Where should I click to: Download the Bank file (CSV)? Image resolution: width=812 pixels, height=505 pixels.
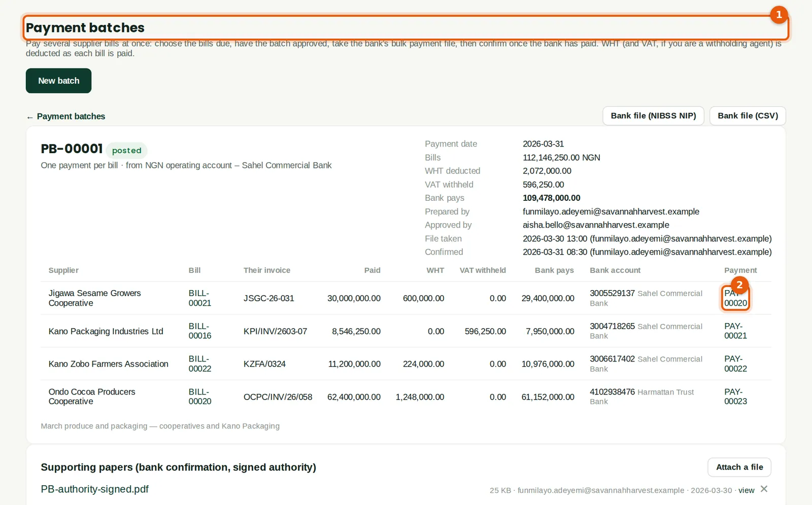pyautogui.click(x=748, y=116)
